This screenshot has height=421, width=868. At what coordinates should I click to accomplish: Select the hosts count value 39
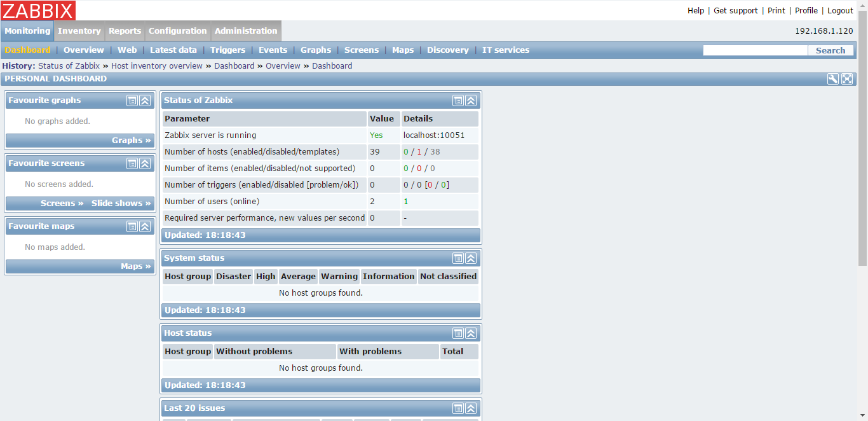pos(375,152)
